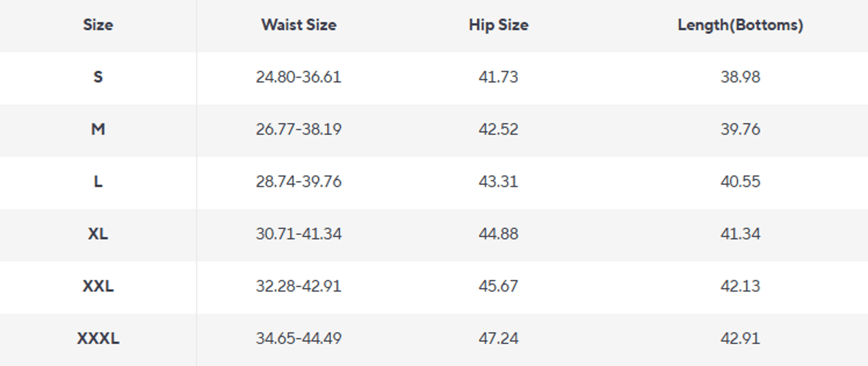Select the XXL size row label
Viewport: 868px width, 366px height.
(98, 286)
